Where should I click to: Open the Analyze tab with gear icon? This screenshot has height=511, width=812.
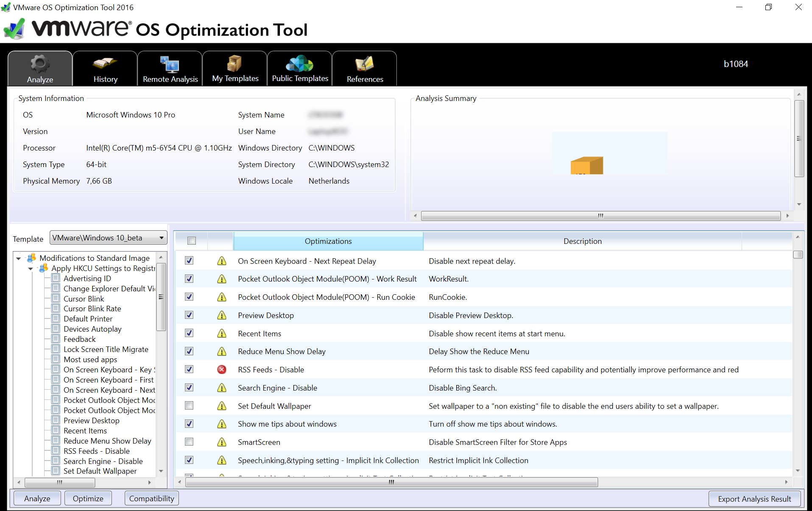point(40,68)
